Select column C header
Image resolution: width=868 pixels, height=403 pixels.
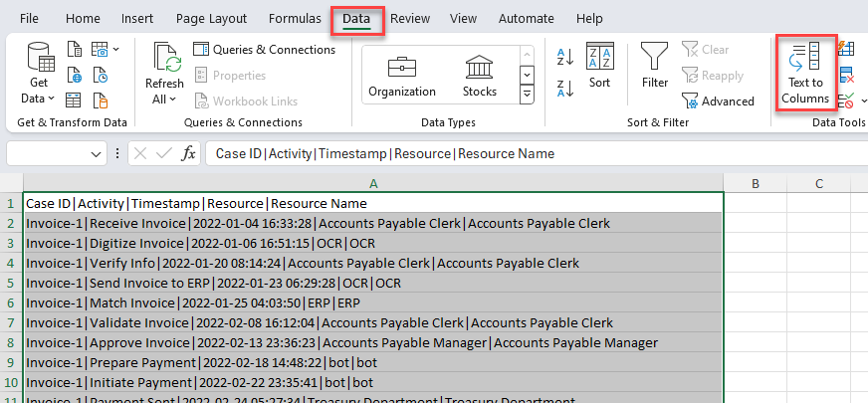[819, 184]
